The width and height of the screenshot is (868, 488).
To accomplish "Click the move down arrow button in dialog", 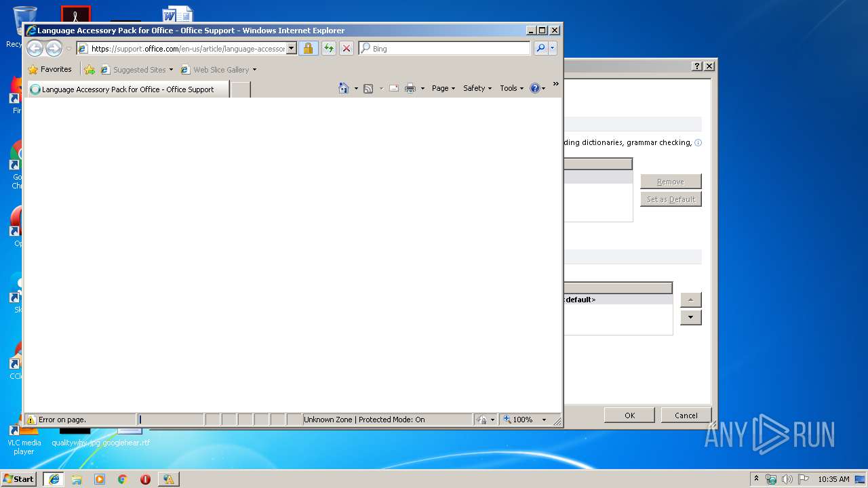I will pos(690,317).
